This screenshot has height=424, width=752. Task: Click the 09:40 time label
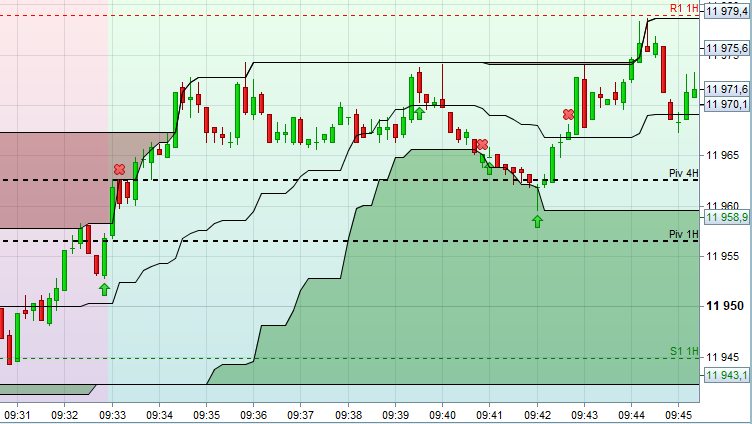(x=442, y=415)
